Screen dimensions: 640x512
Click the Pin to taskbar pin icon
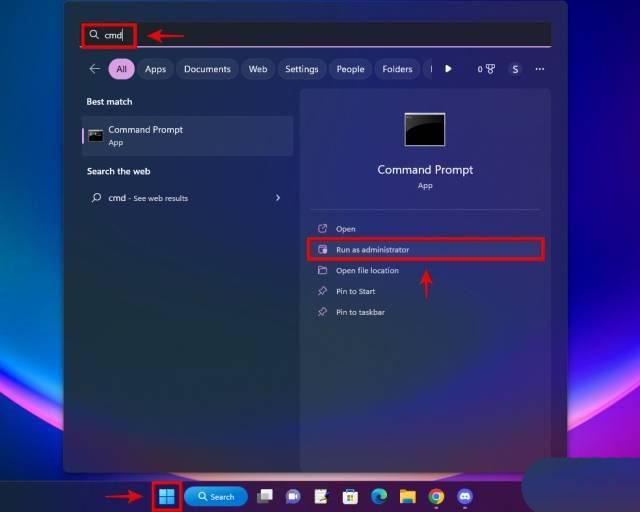[x=322, y=312]
